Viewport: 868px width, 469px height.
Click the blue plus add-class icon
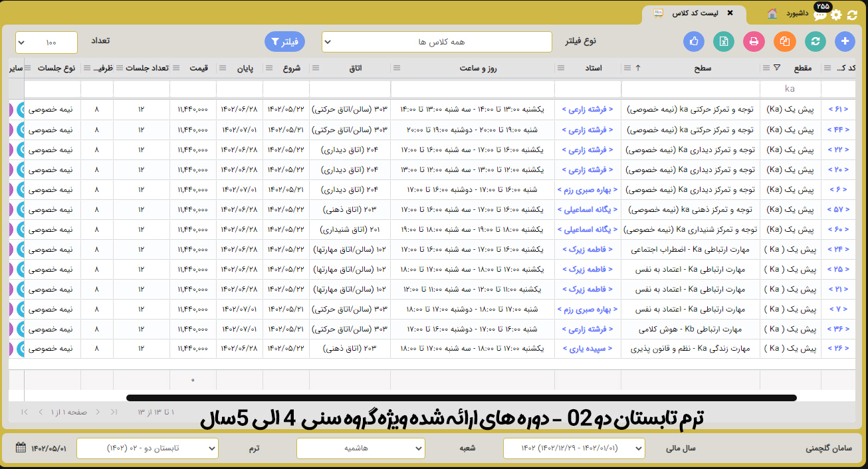pos(845,41)
